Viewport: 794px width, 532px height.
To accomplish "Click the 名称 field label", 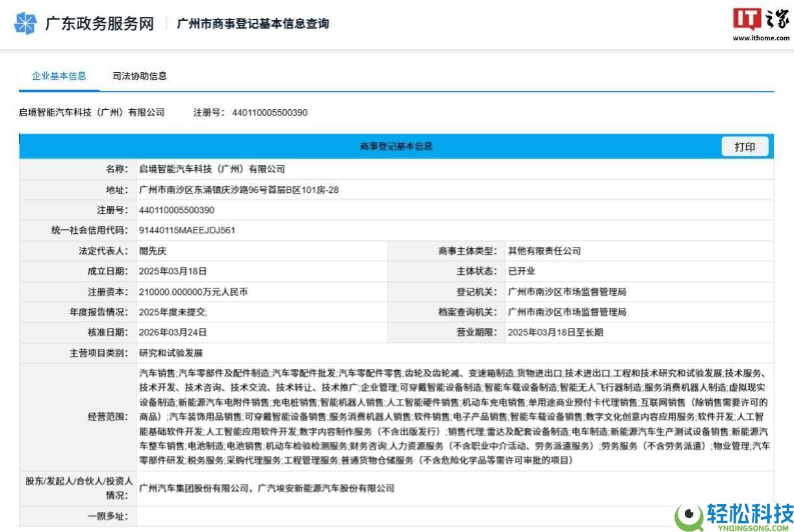I will [x=117, y=169].
